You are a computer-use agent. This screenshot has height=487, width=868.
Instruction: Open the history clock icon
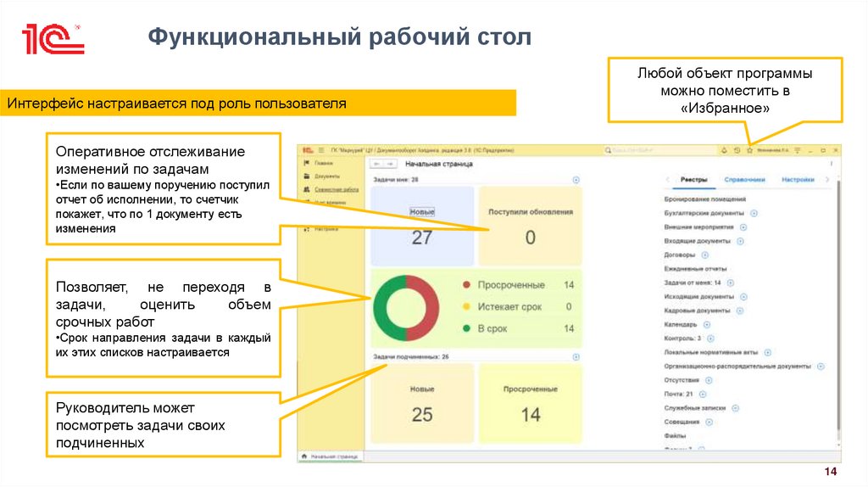tap(737, 150)
